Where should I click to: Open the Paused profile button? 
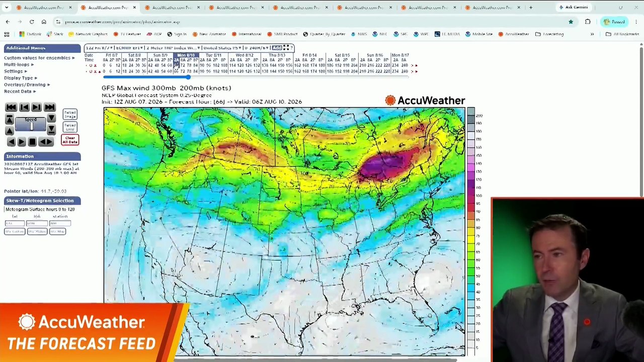[614, 22]
